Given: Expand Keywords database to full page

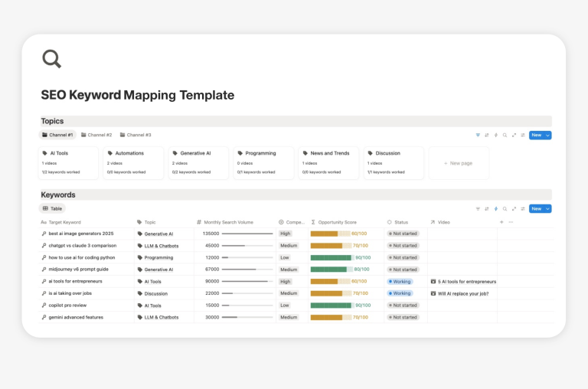Looking at the screenshot, I should 514,208.
